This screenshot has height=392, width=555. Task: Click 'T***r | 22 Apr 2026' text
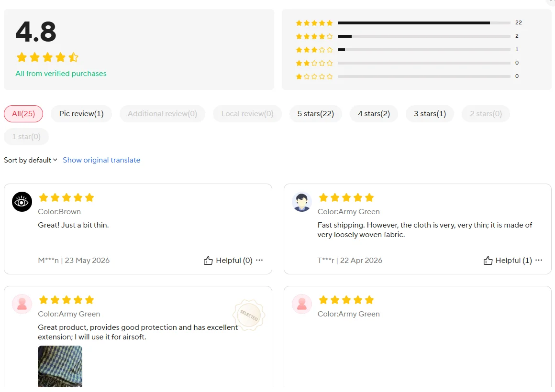[350, 261]
